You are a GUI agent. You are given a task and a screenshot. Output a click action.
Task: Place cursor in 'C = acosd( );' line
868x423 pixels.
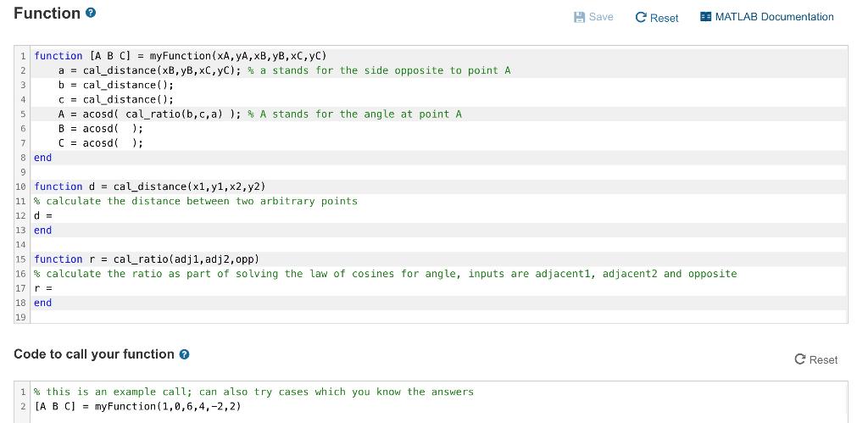pos(101,143)
